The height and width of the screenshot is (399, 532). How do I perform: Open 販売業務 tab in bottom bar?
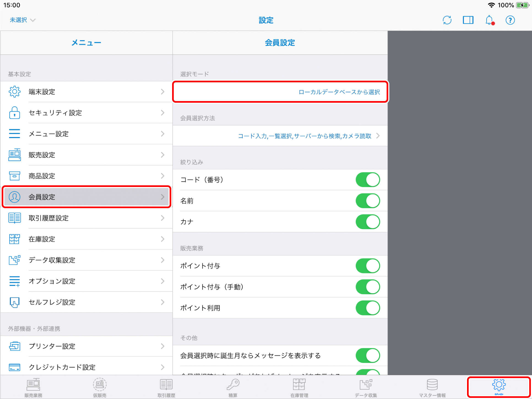point(33,388)
